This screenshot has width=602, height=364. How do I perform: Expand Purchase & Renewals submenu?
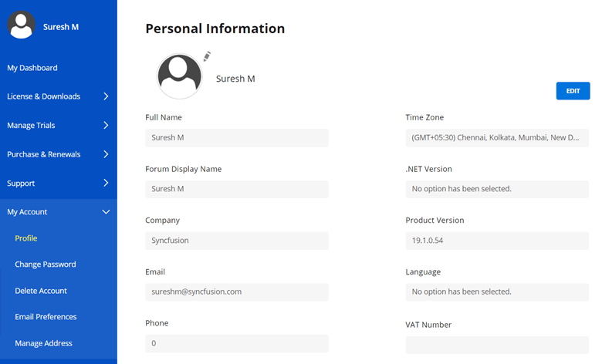pos(106,154)
